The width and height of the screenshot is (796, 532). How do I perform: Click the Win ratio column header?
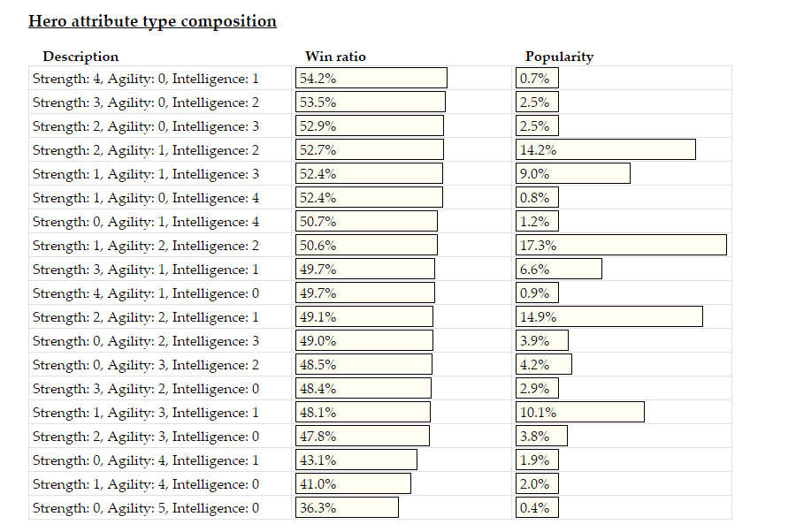click(x=335, y=57)
